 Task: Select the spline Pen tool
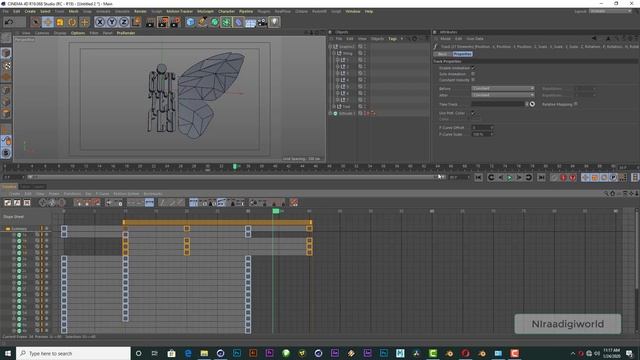202,22
